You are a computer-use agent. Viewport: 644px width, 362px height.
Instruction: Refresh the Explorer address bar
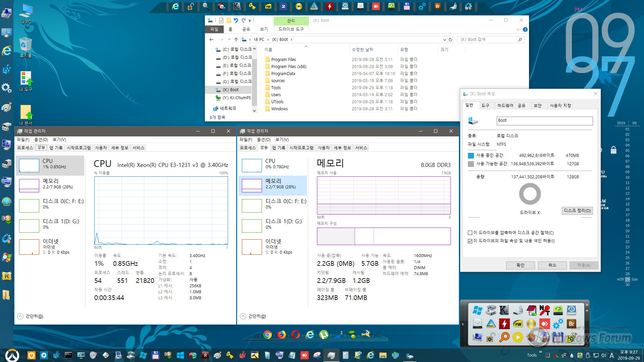pos(450,40)
